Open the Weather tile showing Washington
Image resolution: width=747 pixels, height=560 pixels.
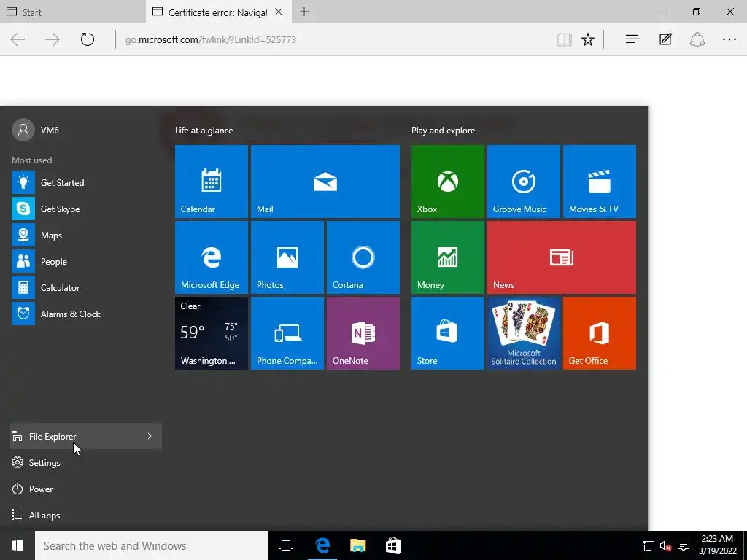pyautogui.click(x=211, y=332)
